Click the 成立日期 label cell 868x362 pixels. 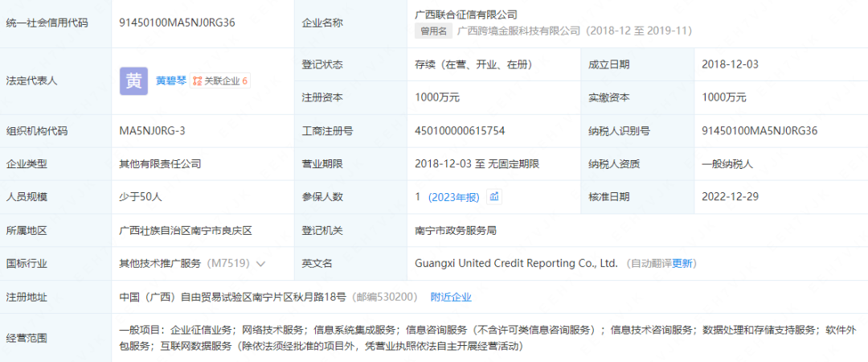[x=637, y=64]
